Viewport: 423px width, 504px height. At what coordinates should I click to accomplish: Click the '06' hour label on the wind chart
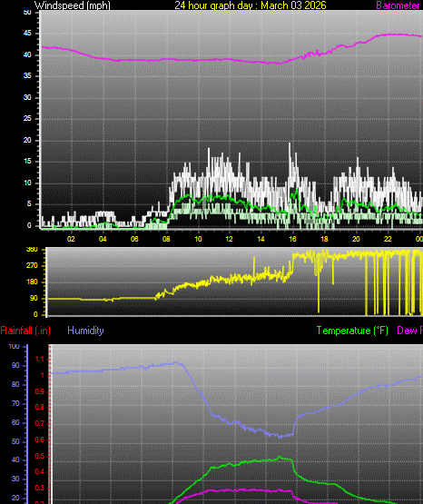coord(134,239)
